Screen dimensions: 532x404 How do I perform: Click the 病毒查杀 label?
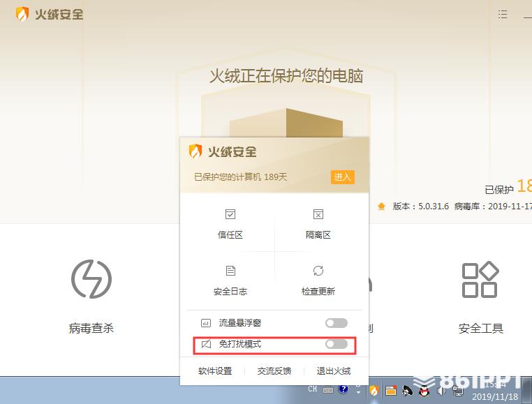(91, 329)
